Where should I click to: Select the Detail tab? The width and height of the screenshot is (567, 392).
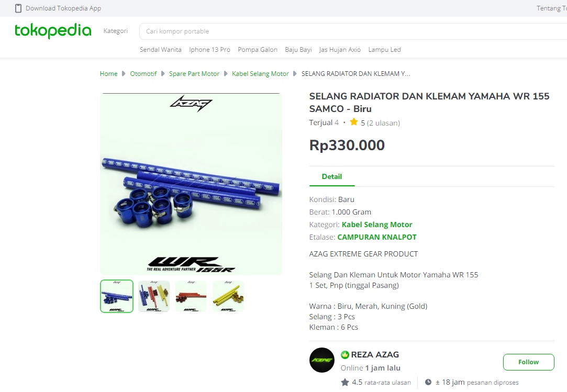tap(331, 176)
